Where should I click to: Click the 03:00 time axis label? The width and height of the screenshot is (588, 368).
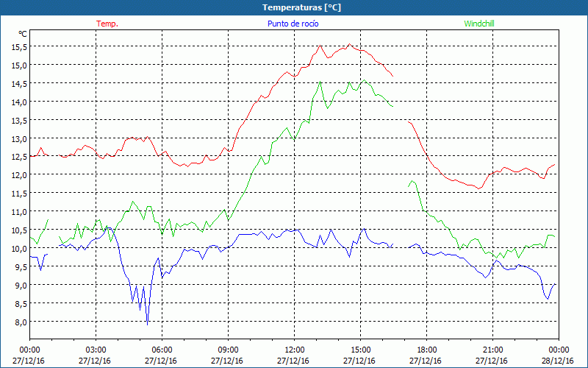(96, 350)
